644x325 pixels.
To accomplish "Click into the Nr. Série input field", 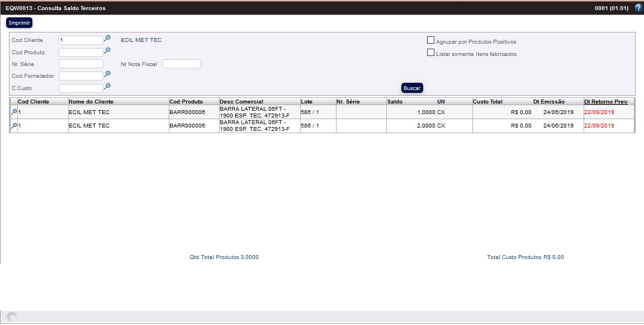I will pyautogui.click(x=80, y=64).
